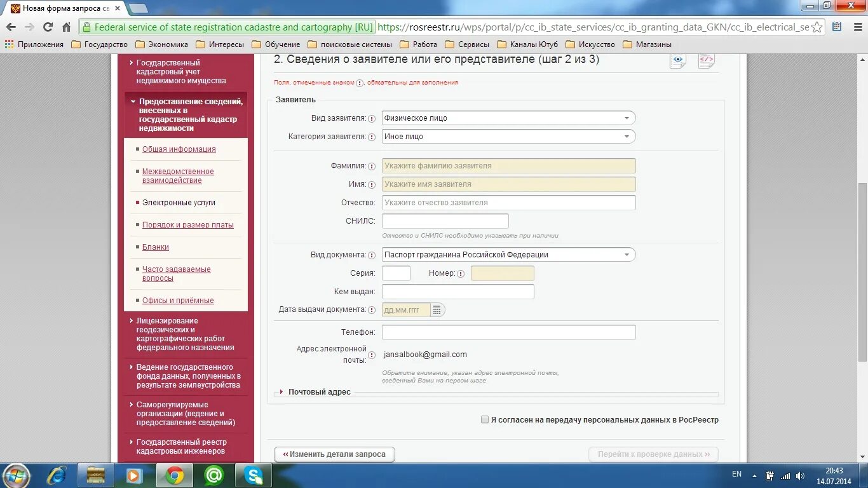Open the Вид заявителя dropdown

click(x=508, y=118)
